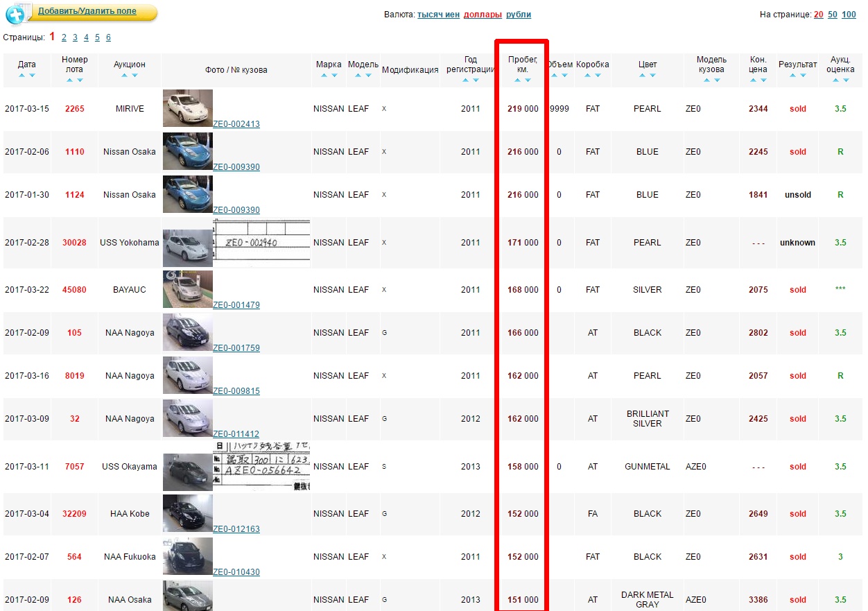Show 100 results per page
Screen dimensions: 868x611
849,15
